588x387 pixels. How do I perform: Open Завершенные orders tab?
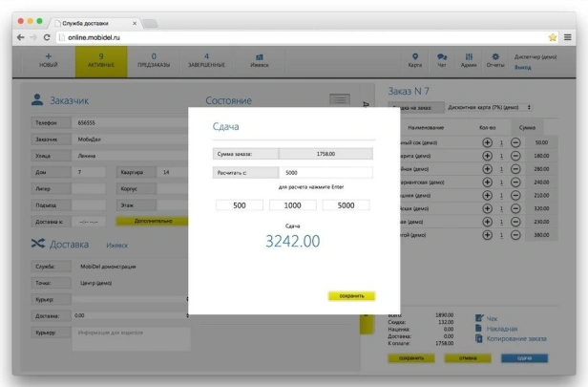point(206,60)
